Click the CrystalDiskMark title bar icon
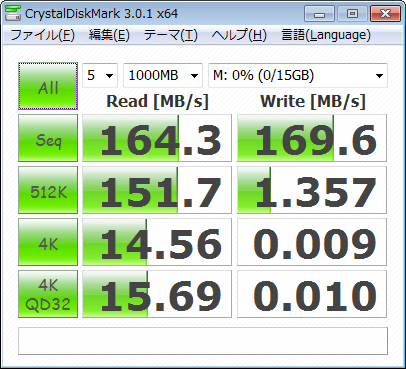This screenshot has height=369, width=406. [x=13, y=13]
